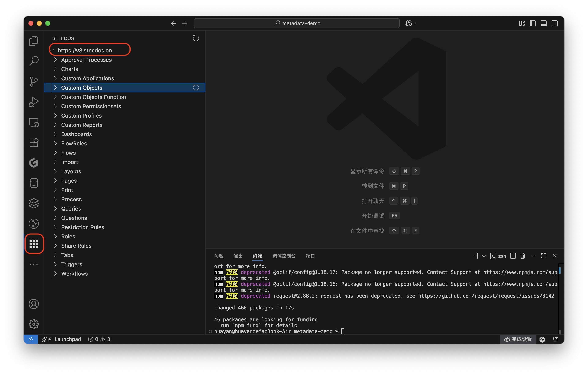Kill the terminal with trash icon
588x375 pixels.
coord(523,256)
